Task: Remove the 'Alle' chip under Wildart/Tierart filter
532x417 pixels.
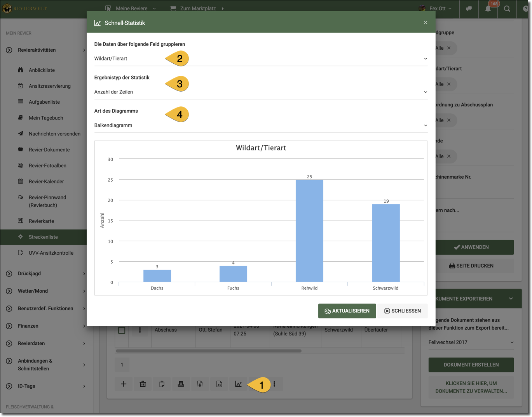Action: [449, 84]
